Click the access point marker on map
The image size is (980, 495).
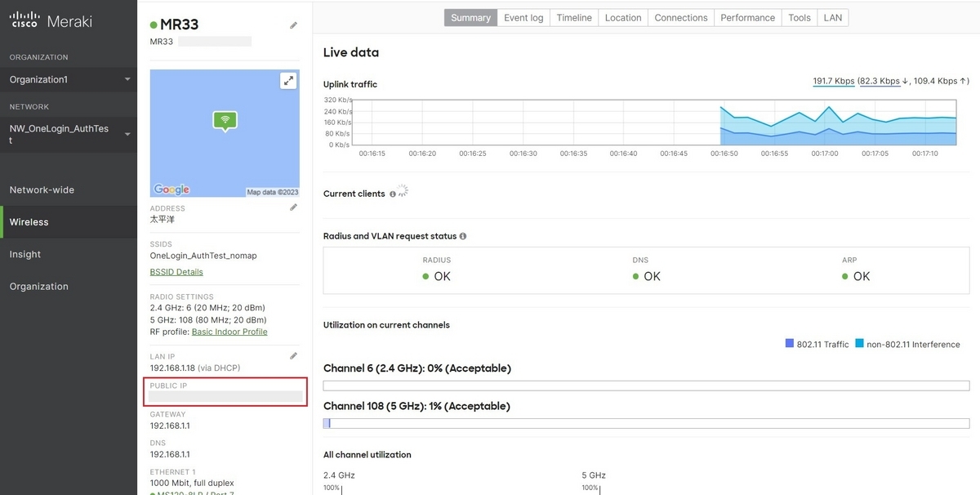[225, 121]
